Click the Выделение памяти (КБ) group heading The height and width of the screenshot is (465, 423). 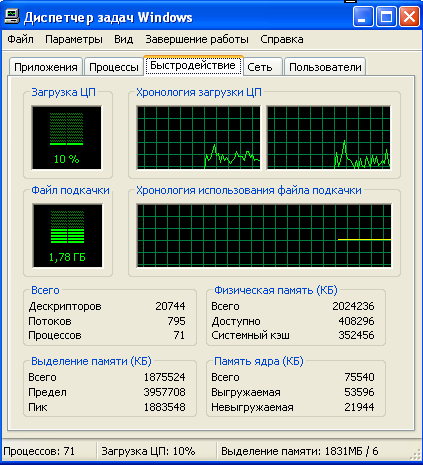coord(91,361)
